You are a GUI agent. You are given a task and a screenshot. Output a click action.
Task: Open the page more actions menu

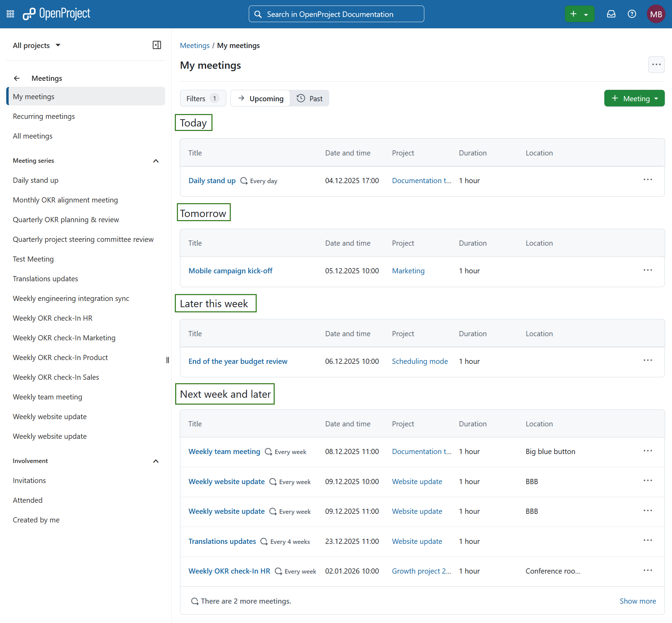pos(656,65)
